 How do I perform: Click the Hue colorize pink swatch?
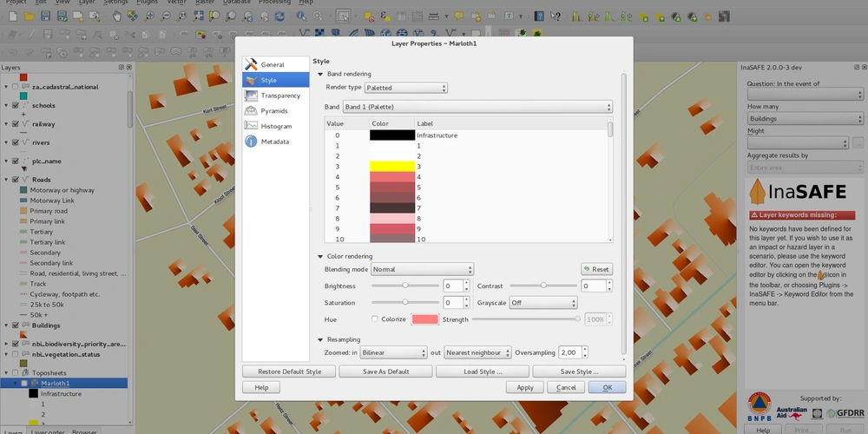click(424, 319)
